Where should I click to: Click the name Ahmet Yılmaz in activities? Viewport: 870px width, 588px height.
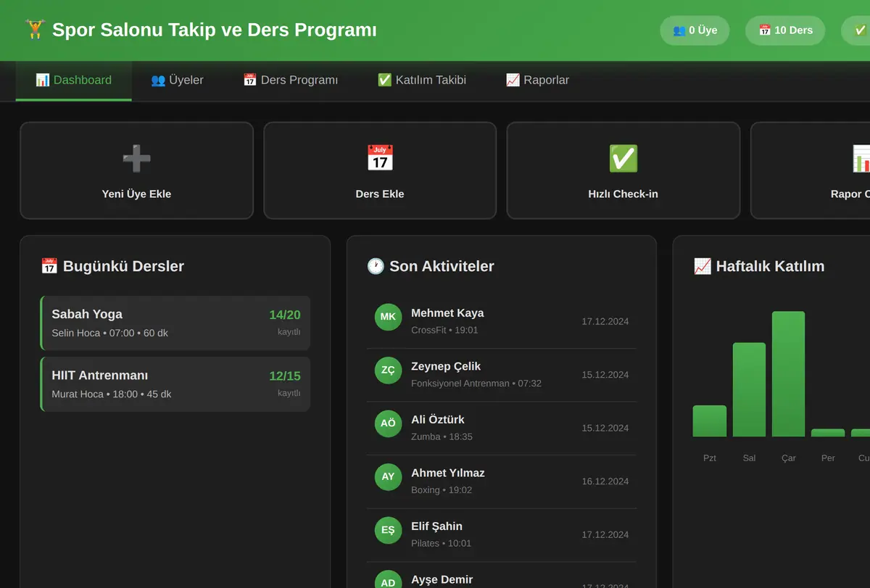448,473
